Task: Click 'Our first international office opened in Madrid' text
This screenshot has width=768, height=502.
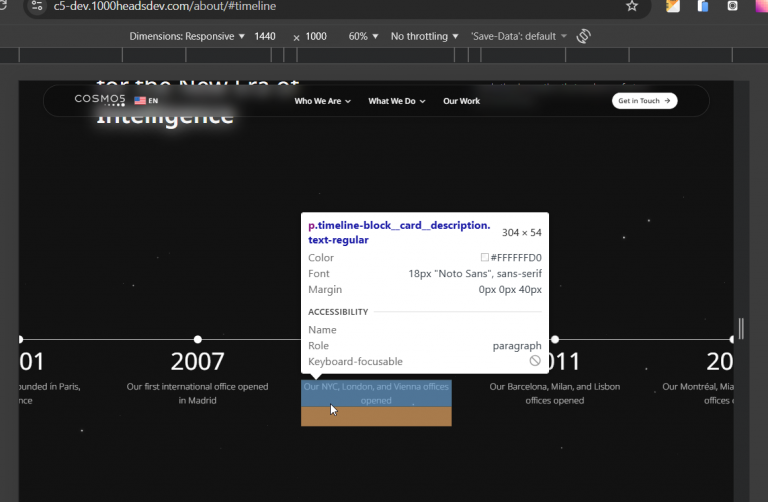Action: pos(197,393)
